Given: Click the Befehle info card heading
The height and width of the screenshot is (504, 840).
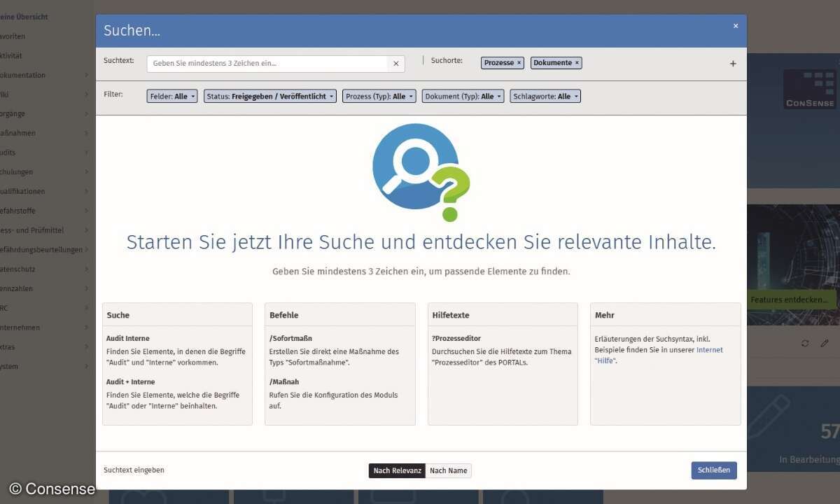Looking at the screenshot, I should [284, 316].
